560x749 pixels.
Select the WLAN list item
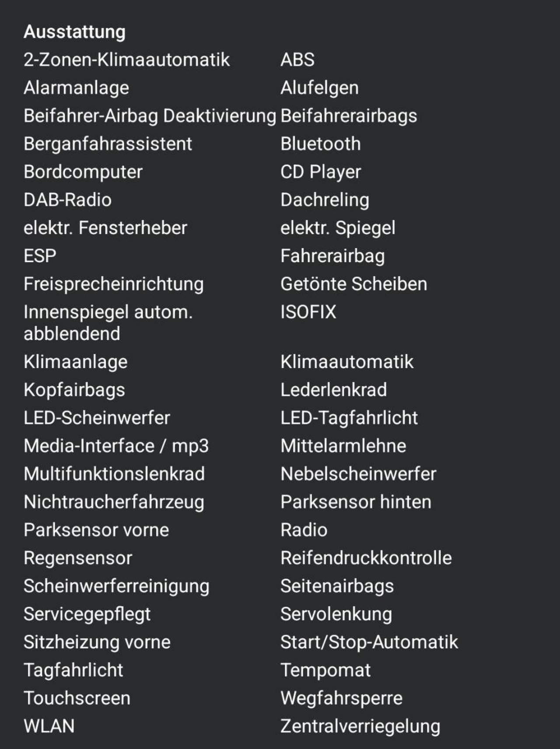click(x=49, y=726)
